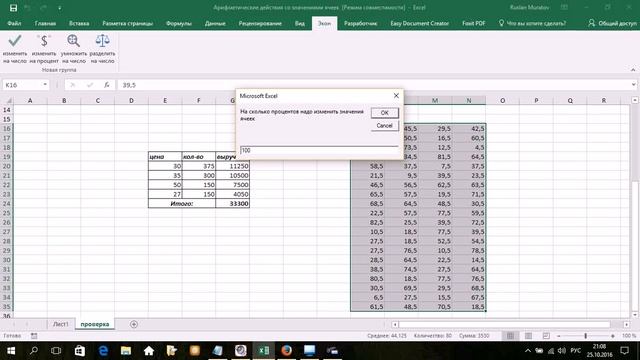Open the Разработчик ribbon tab
The image size is (640, 360).
pyautogui.click(x=360, y=23)
